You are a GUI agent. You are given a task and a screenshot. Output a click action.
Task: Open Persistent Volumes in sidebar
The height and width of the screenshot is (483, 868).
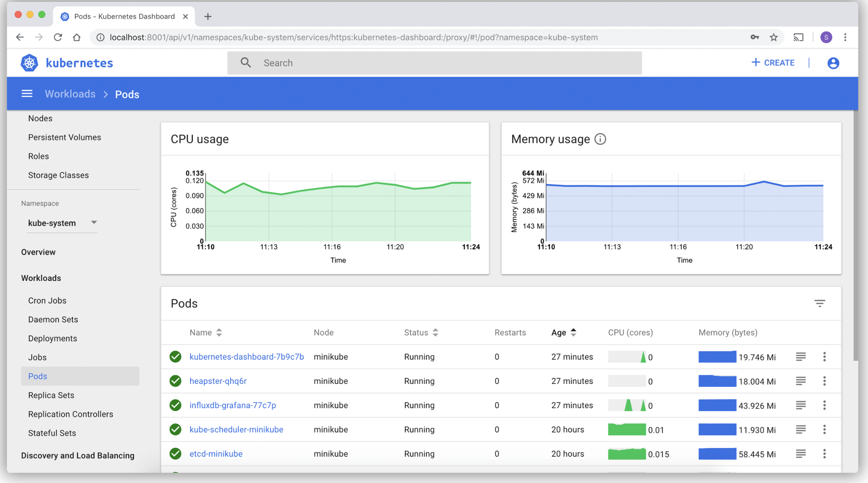pyautogui.click(x=65, y=137)
